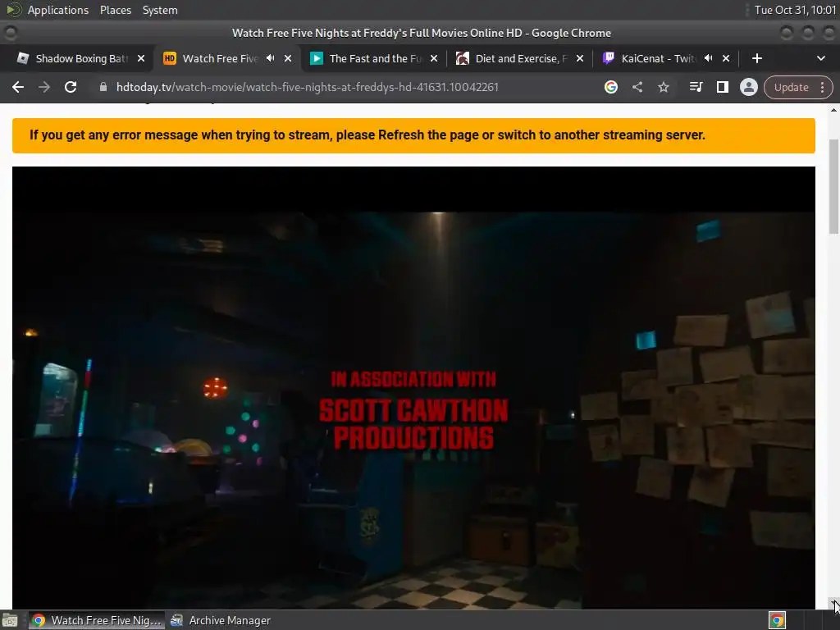The width and height of the screenshot is (840, 630).
Task: Click the page vertical scrollbar thumb
Action: [833, 186]
